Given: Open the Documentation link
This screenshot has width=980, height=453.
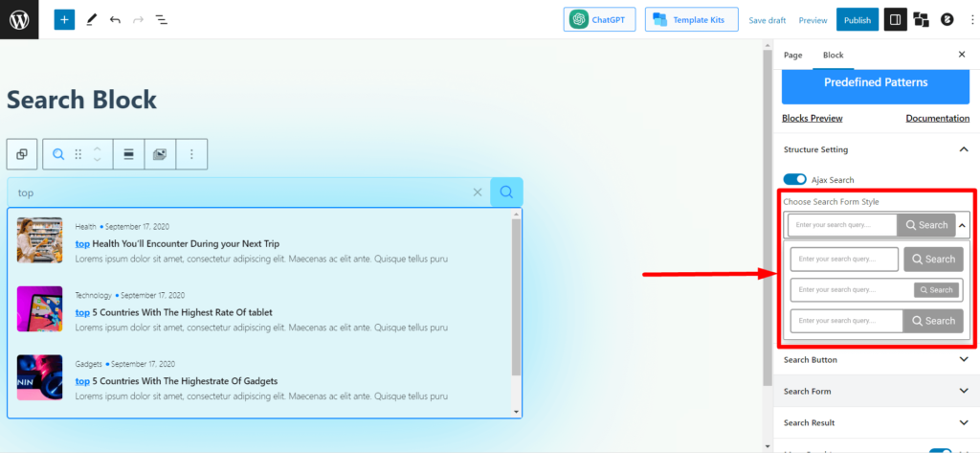Looking at the screenshot, I should click(x=938, y=118).
